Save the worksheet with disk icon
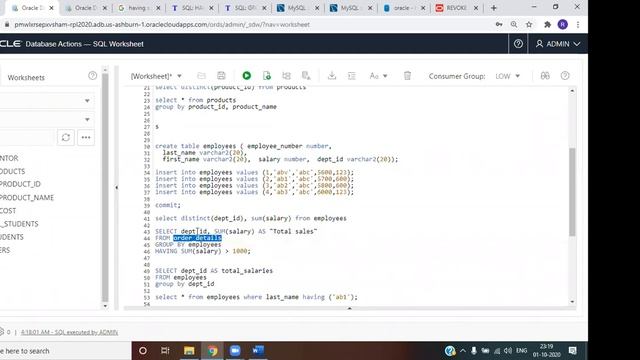This screenshot has height=360, width=640. (x=221, y=76)
